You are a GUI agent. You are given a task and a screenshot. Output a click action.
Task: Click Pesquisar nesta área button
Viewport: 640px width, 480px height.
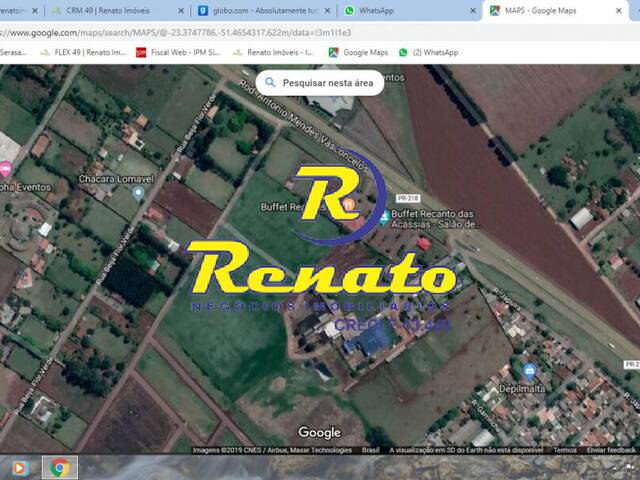[x=320, y=83]
